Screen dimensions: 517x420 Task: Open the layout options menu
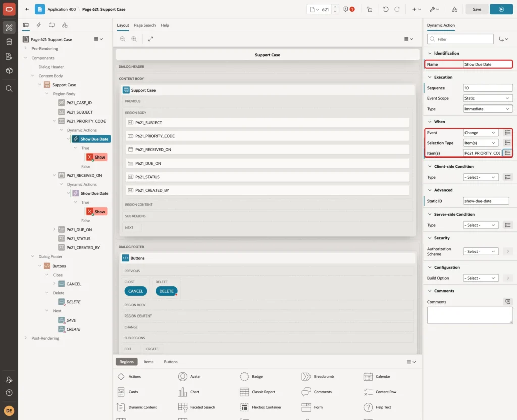pyautogui.click(x=408, y=39)
